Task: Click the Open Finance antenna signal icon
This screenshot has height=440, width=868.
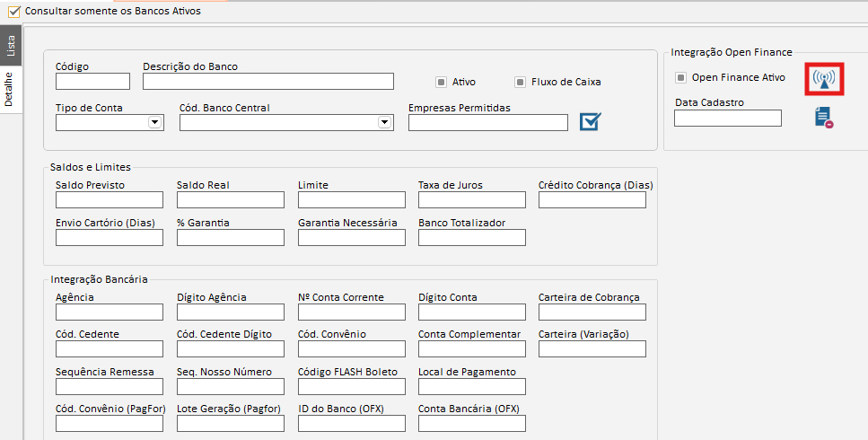Action: click(824, 79)
